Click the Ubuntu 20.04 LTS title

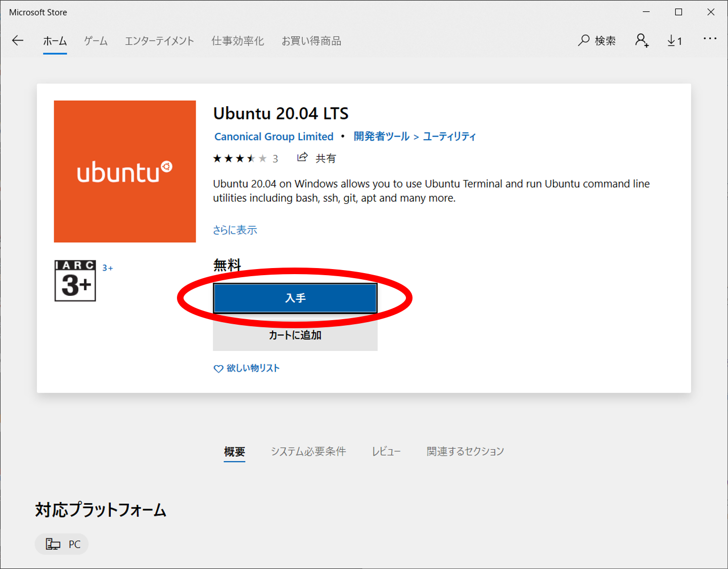(281, 113)
